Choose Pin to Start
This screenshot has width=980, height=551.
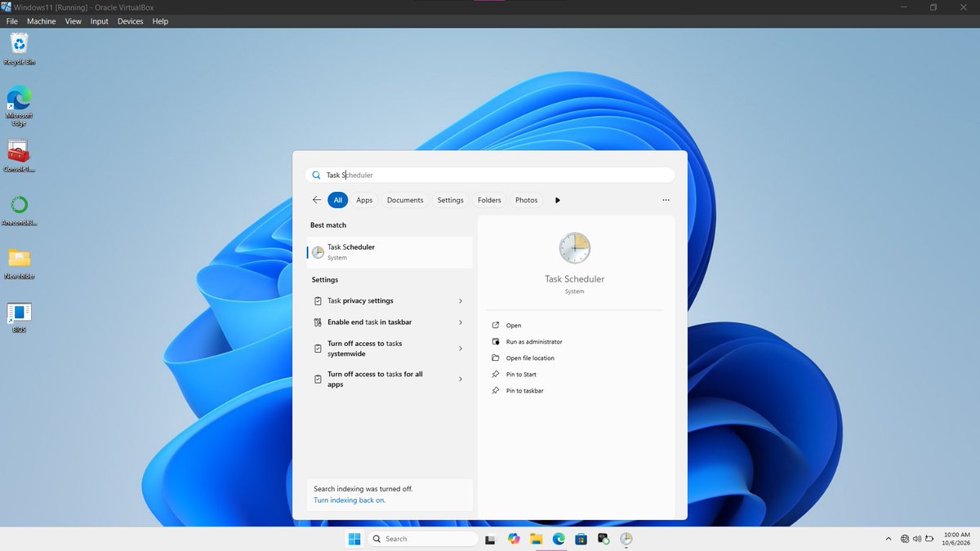(x=521, y=375)
